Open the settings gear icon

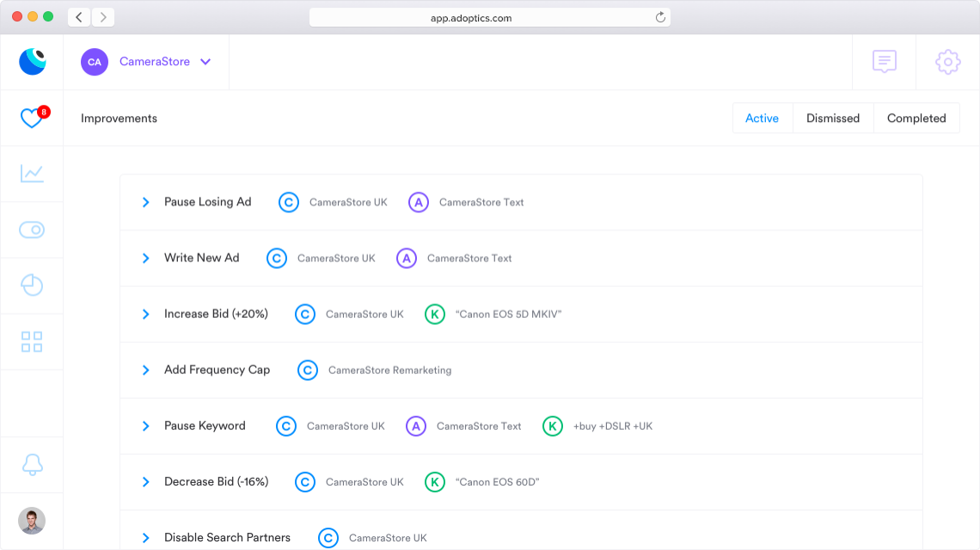tap(947, 62)
